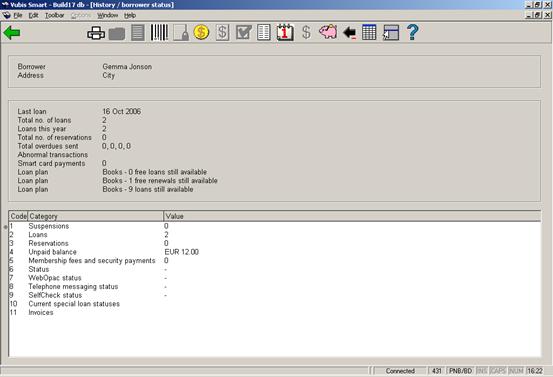
Task: Select the SelfCheck status row
Action: 275,295
